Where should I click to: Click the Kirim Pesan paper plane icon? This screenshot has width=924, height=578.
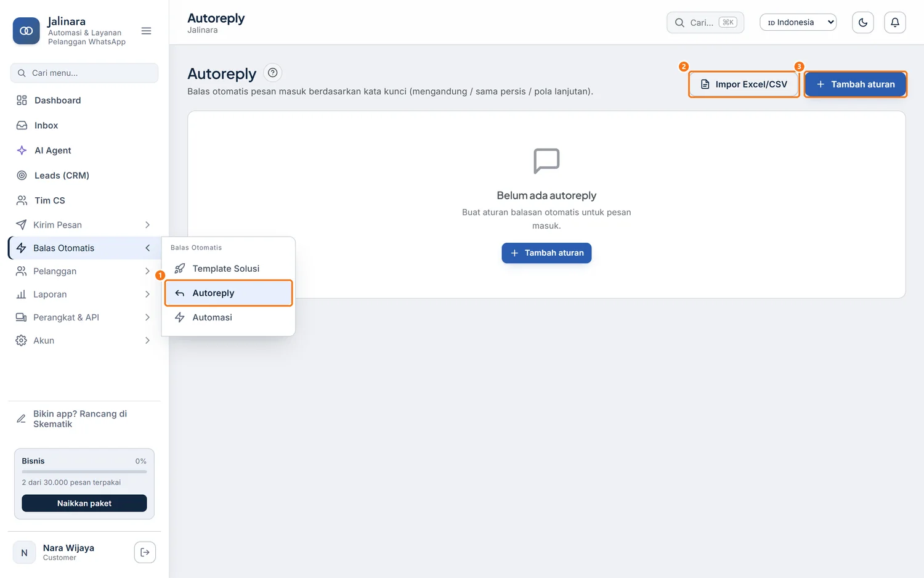tap(21, 225)
